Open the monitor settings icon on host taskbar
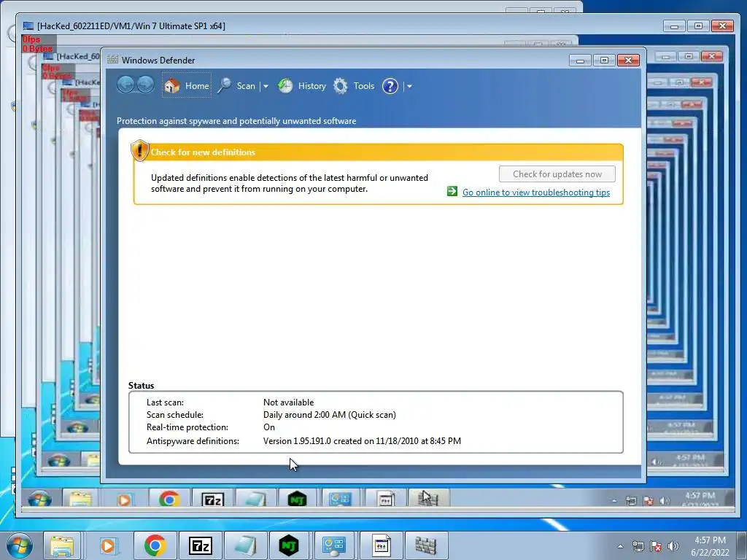This screenshot has width=747, height=560. tap(334, 545)
